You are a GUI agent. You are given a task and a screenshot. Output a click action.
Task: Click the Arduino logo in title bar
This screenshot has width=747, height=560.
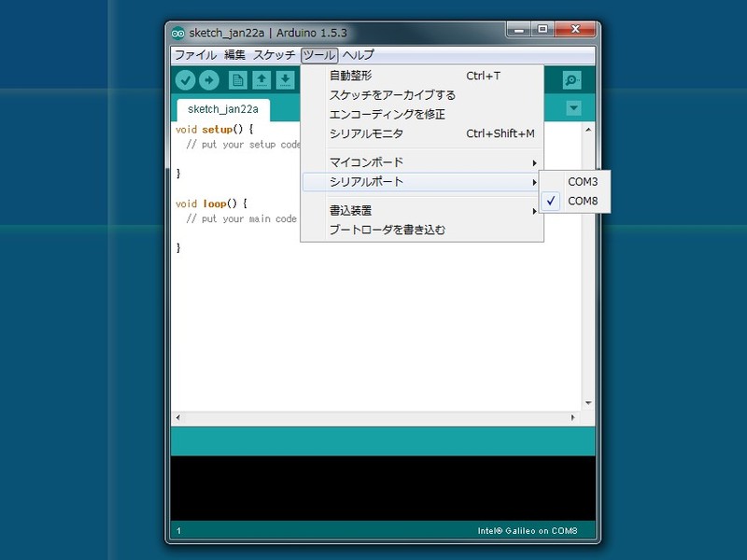177,33
